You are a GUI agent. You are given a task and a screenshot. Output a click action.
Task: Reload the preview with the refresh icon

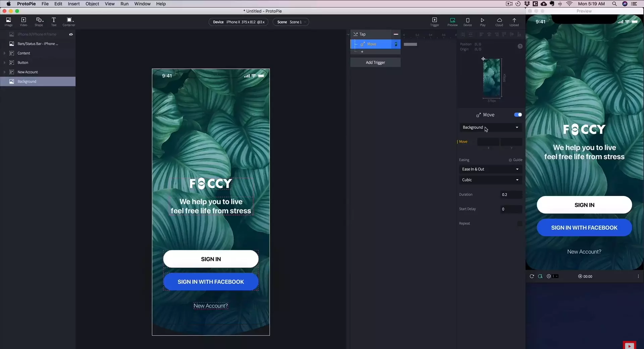click(x=532, y=276)
